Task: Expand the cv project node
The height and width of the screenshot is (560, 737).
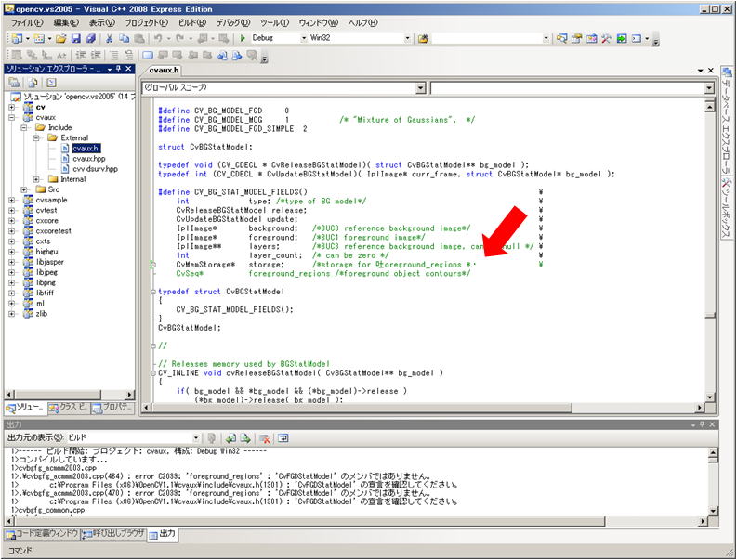Action: (11, 107)
